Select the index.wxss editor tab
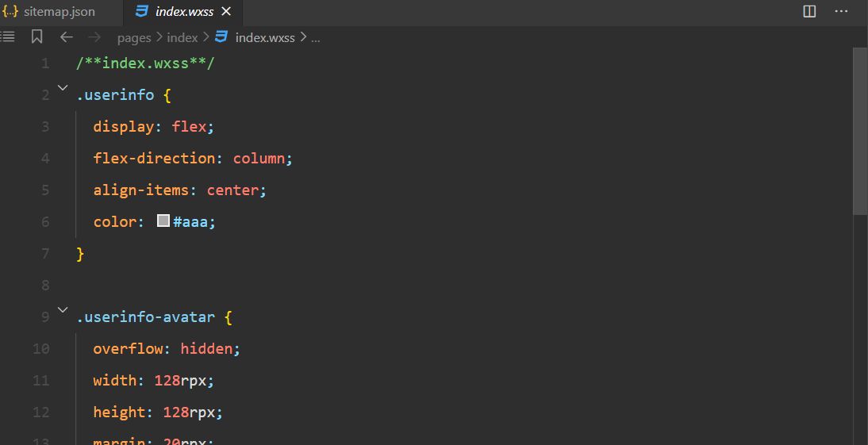Screen dimensions: 868x445 pos(186,12)
